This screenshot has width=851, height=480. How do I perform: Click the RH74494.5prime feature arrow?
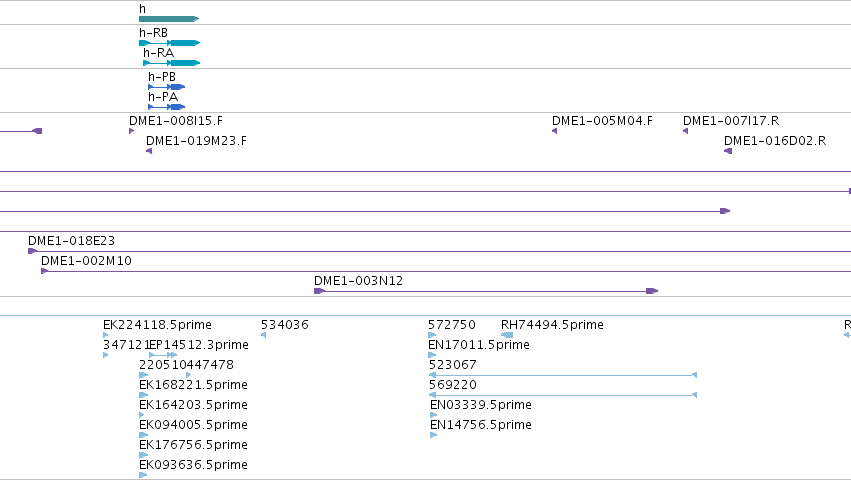[x=507, y=335]
